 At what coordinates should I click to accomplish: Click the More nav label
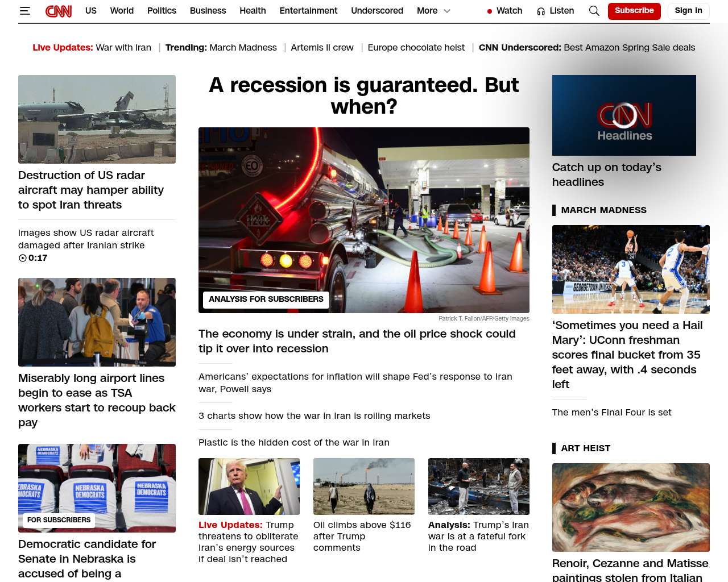click(427, 11)
